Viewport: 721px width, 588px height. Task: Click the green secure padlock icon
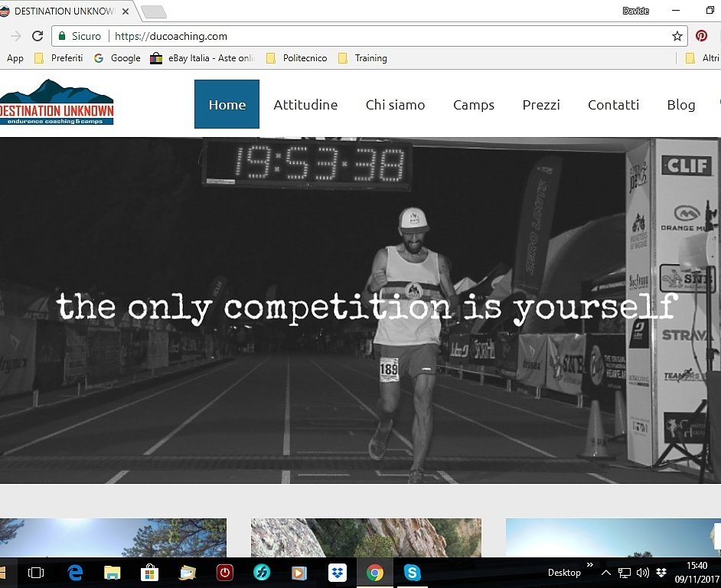tap(62, 36)
